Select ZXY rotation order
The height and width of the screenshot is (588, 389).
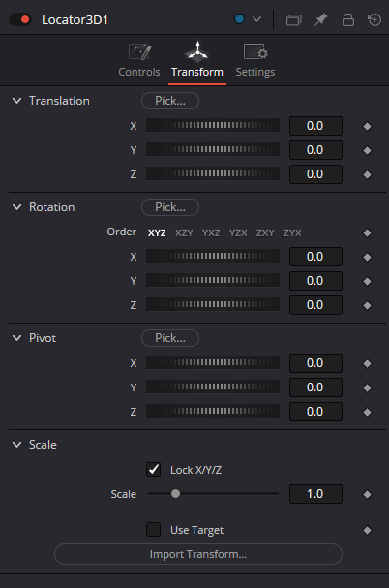[x=265, y=232]
